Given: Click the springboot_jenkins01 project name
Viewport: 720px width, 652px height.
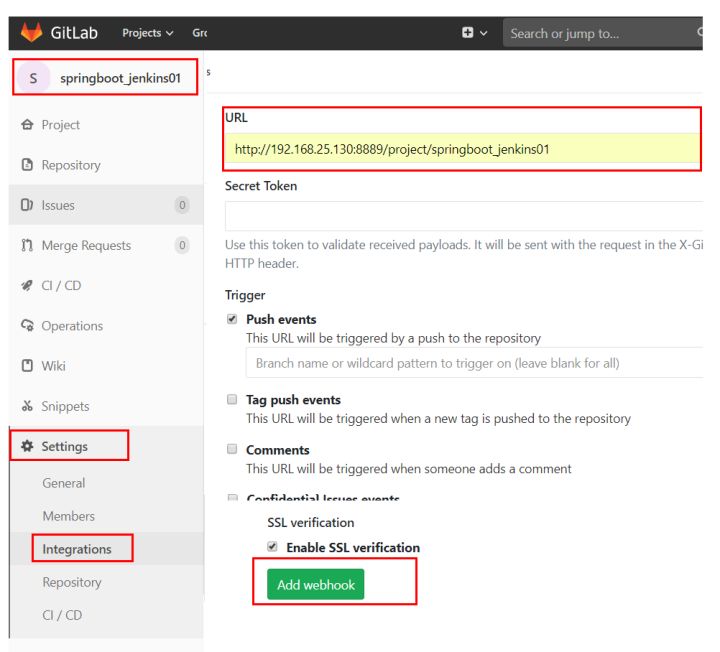Looking at the screenshot, I should [x=120, y=79].
